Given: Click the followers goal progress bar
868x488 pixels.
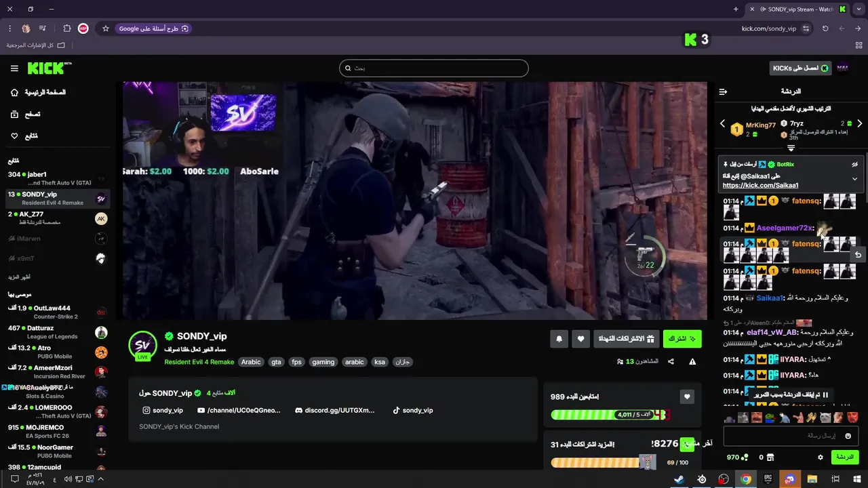Looking at the screenshot, I should pos(610,415).
